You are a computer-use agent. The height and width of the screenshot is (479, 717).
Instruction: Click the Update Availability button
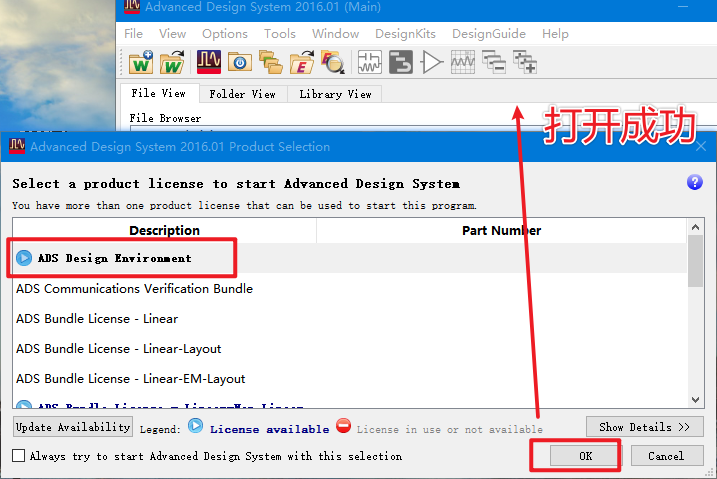pos(73,427)
